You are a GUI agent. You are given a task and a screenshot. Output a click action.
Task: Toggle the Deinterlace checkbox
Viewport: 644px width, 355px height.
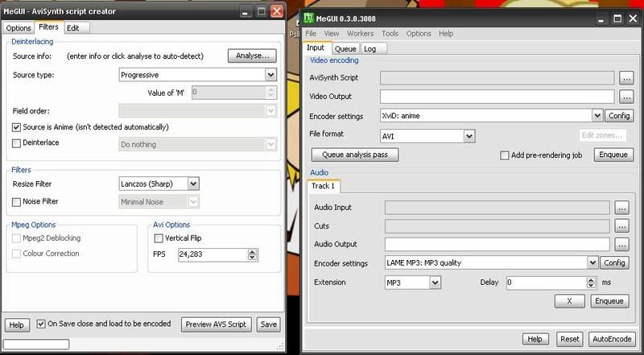16,143
